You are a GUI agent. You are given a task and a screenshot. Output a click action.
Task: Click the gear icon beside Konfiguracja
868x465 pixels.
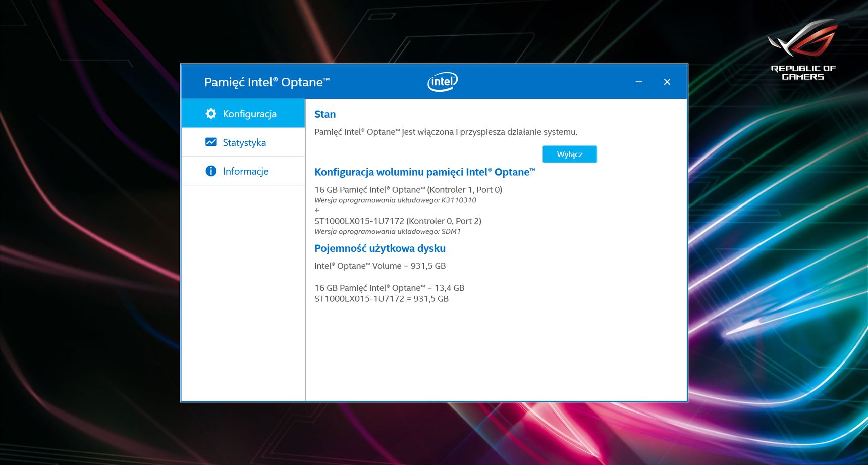211,114
